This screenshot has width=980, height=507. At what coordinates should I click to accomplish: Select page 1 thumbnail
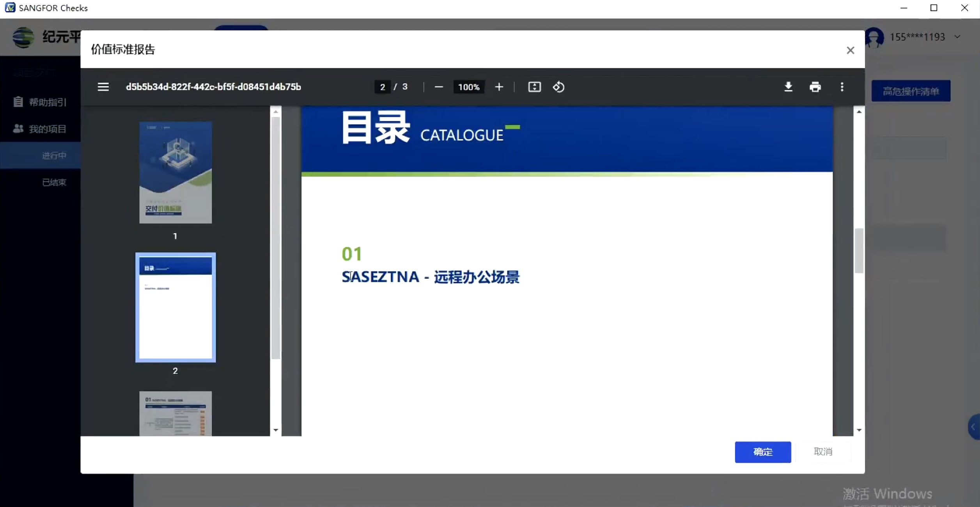click(x=175, y=173)
